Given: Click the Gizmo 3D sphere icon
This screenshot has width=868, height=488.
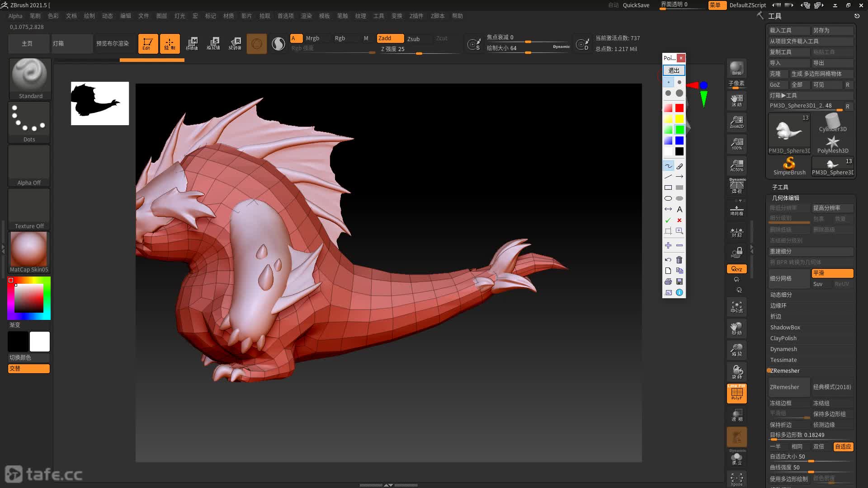Looking at the screenshot, I should pyautogui.click(x=257, y=44).
